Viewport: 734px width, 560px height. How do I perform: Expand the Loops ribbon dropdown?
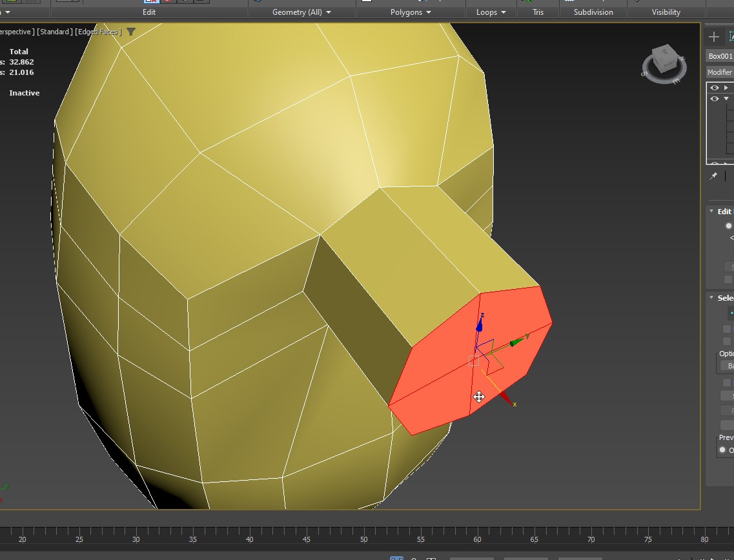(x=491, y=12)
